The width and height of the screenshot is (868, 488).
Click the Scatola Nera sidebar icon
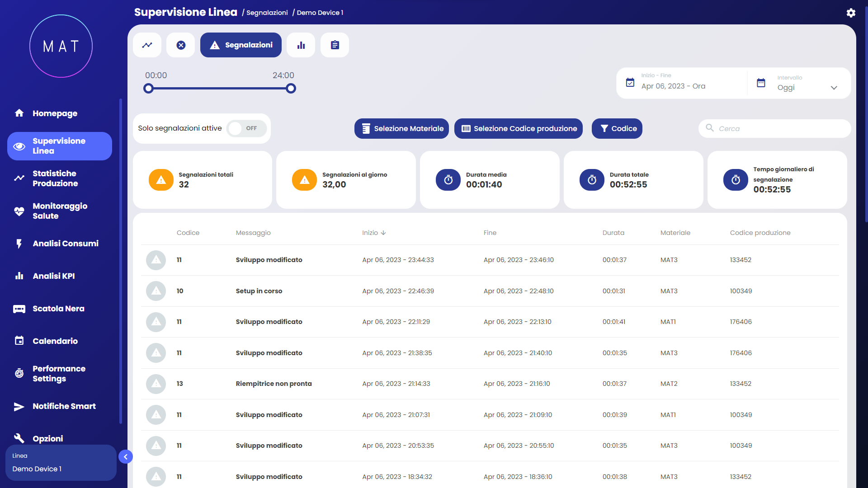tap(19, 309)
